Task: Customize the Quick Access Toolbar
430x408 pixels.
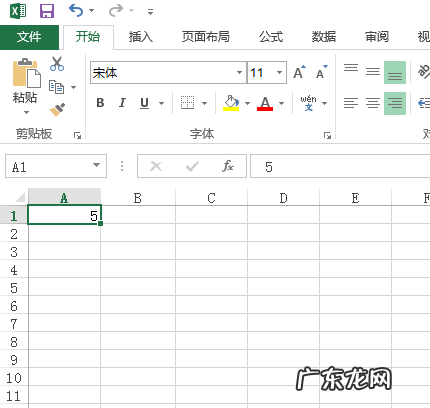Action: pyautogui.click(x=150, y=12)
